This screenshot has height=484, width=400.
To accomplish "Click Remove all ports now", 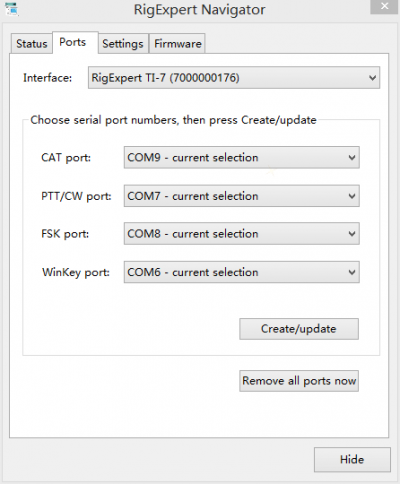I will tap(299, 381).
